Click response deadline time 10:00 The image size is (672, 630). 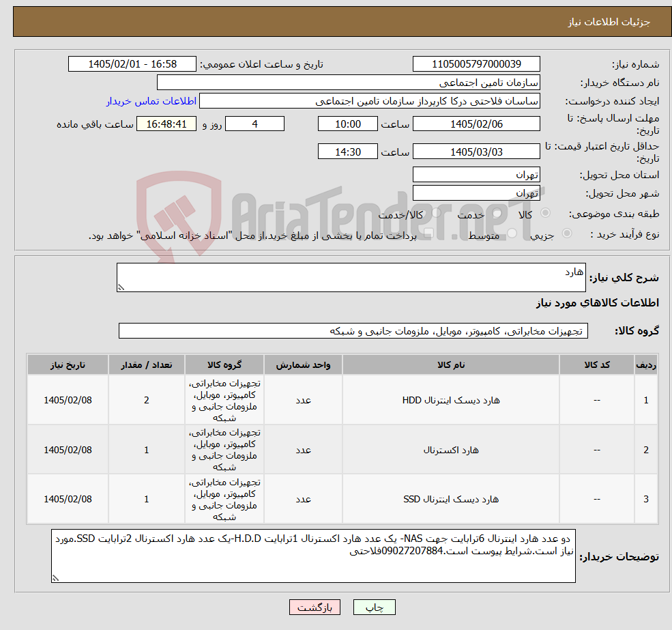tap(347, 124)
